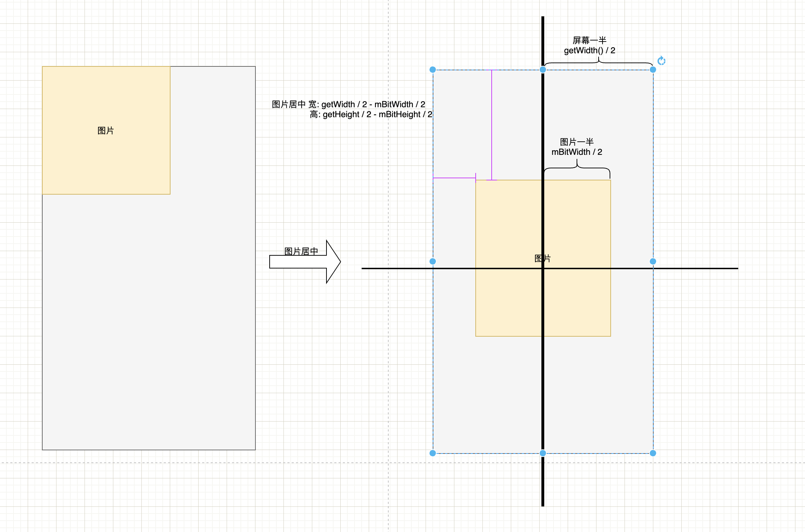Select the left gray screen rectangle
Screen dimensions: 805x532
tap(213, 320)
